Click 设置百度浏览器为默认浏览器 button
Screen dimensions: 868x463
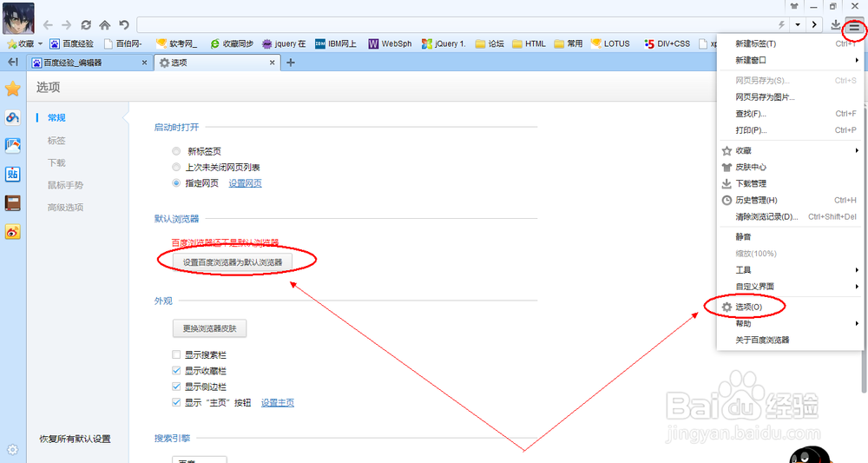click(x=233, y=262)
